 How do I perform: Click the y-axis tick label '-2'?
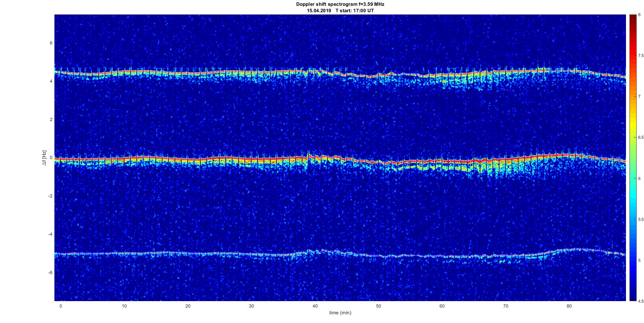[x=50, y=196]
